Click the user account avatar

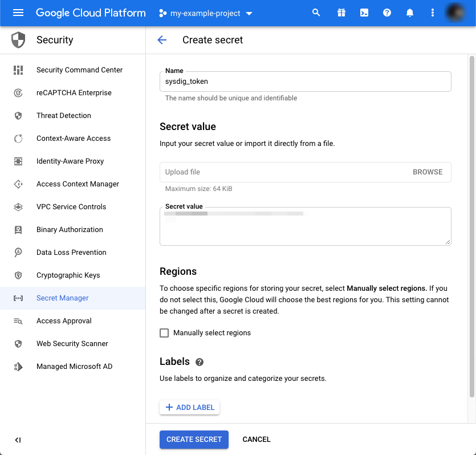coord(455,13)
